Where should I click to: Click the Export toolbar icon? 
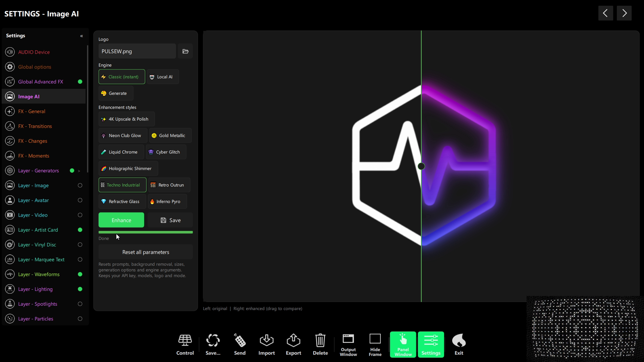293,344
